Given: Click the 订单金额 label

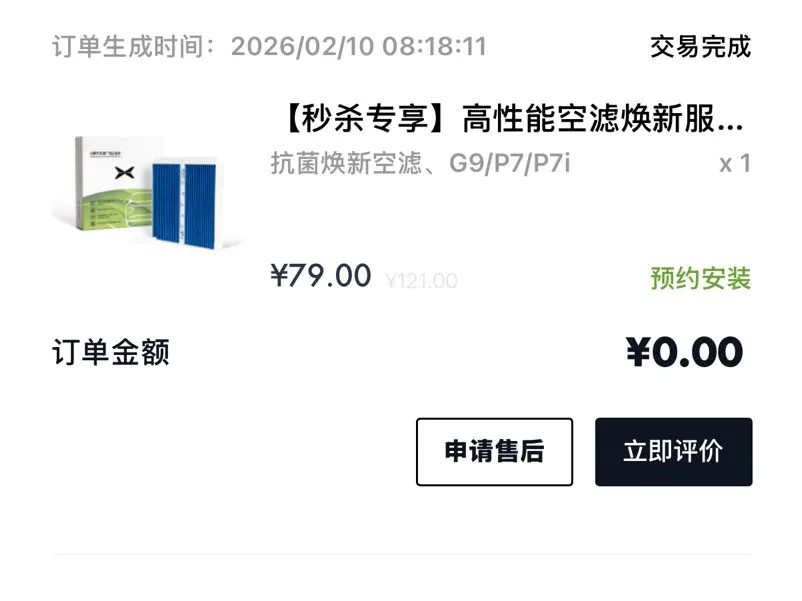Looking at the screenshot, I should (x=111, y=352).
